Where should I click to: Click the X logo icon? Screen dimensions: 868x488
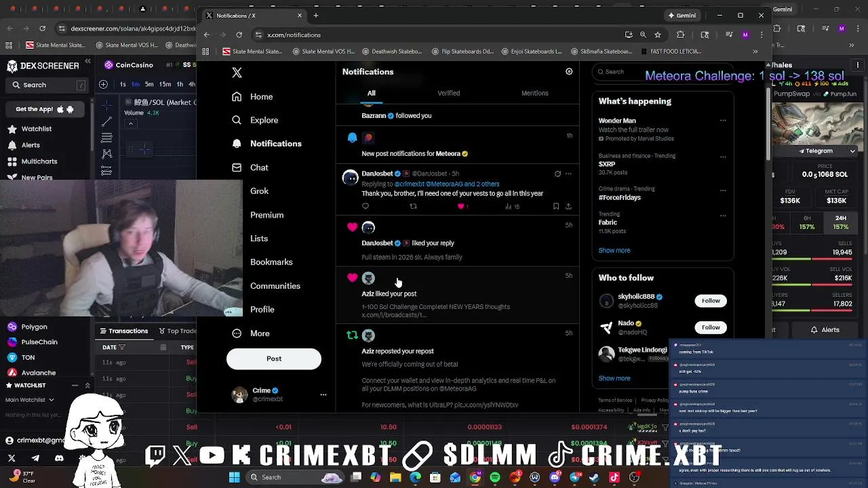(x=237, y=73)
